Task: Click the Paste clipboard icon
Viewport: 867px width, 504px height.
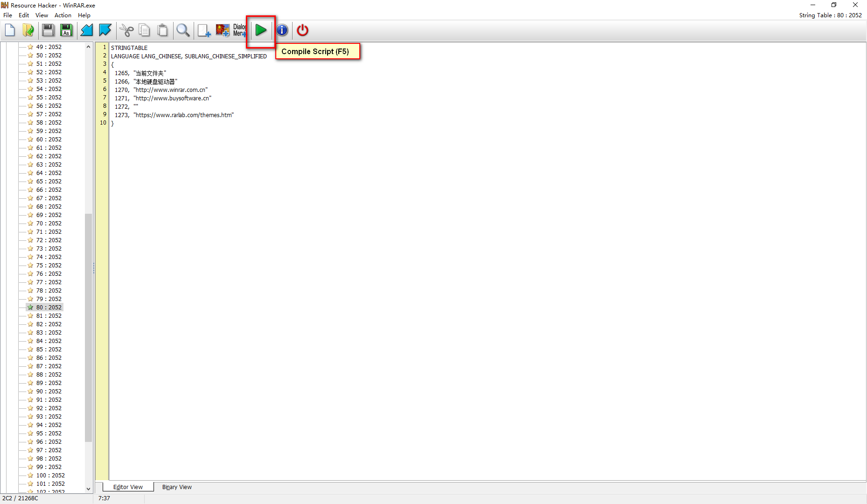Action: (162, 30)
